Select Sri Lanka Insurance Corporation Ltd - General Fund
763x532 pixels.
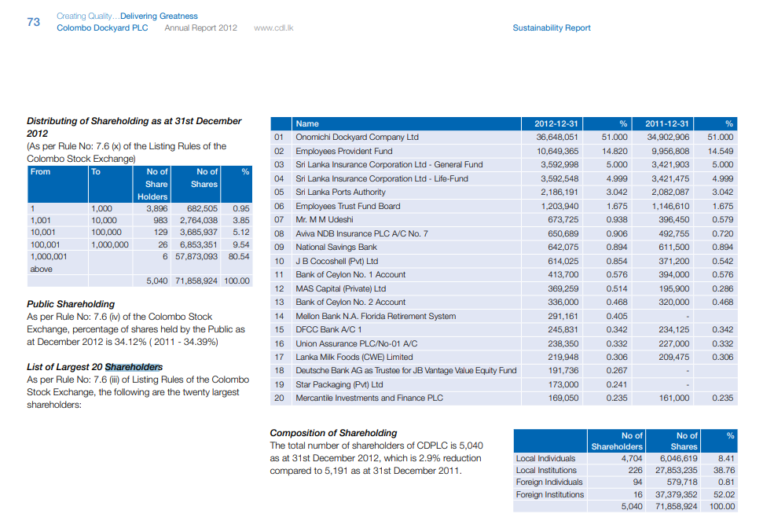389,164
